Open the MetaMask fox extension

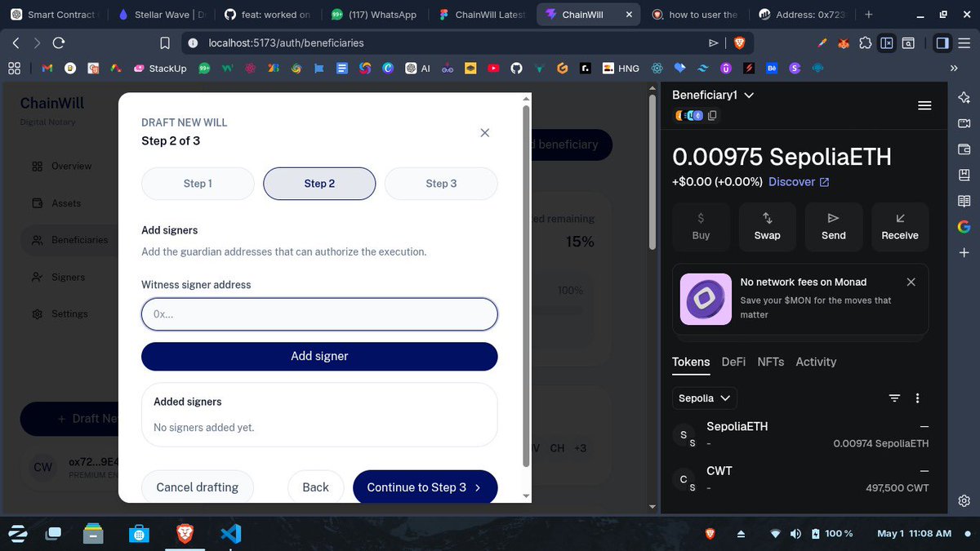844,42
